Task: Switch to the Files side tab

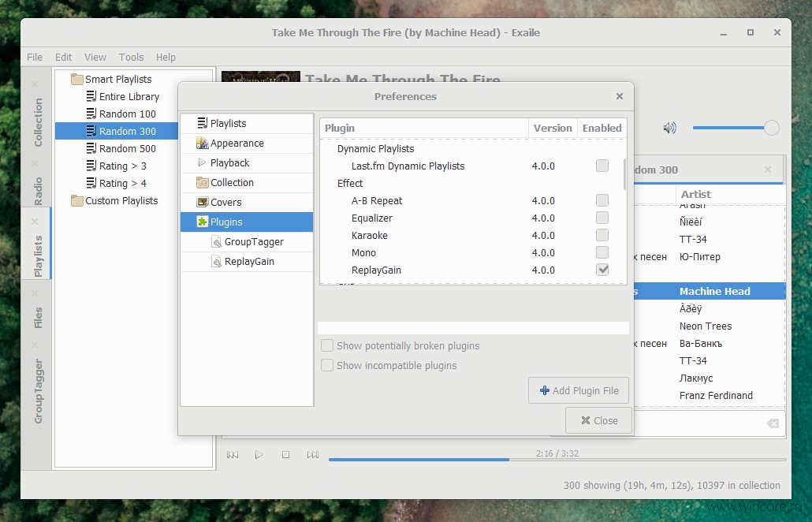Action: 38,318
